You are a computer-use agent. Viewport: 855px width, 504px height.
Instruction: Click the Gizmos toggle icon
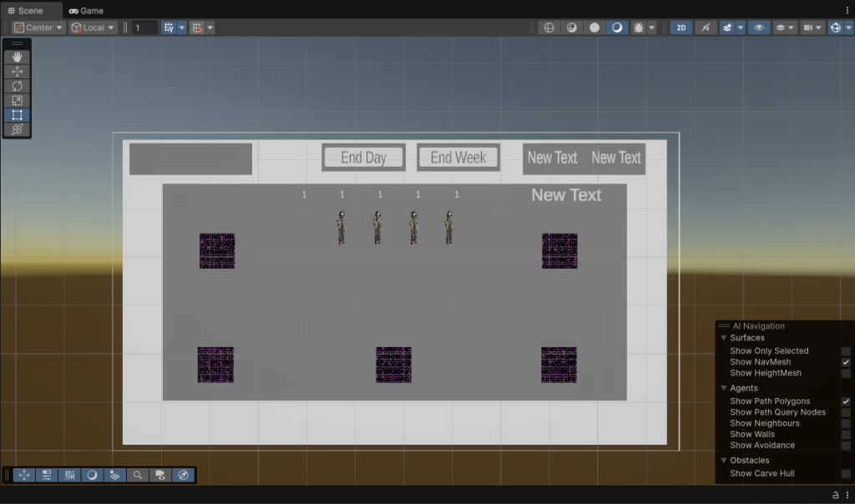pyautogui.click(x=835, y=28)
